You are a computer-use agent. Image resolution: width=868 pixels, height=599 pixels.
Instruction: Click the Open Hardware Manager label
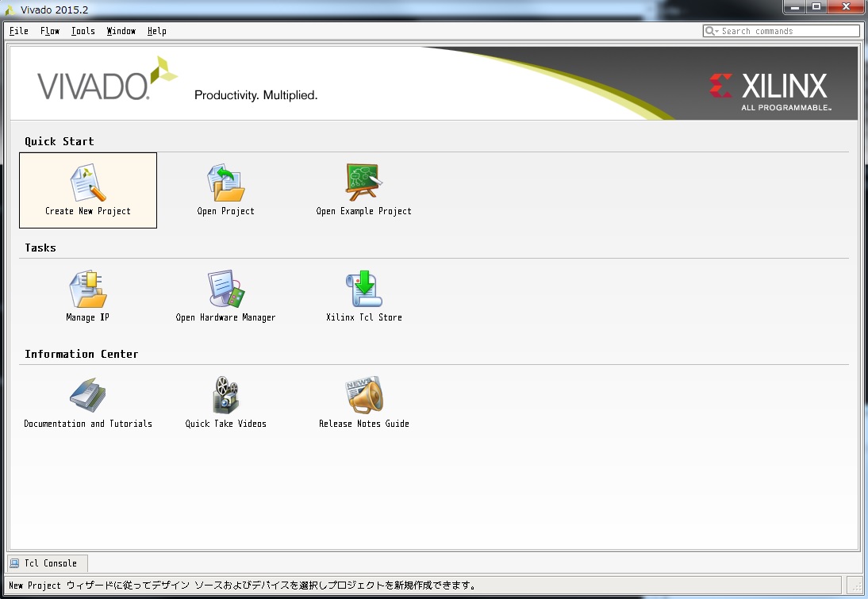pos(225,317)
